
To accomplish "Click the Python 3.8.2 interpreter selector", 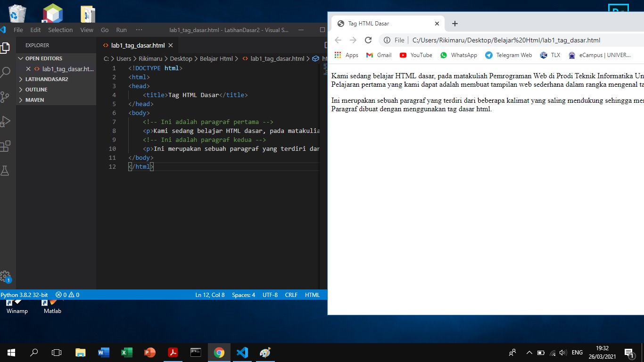I will (24, 295).
